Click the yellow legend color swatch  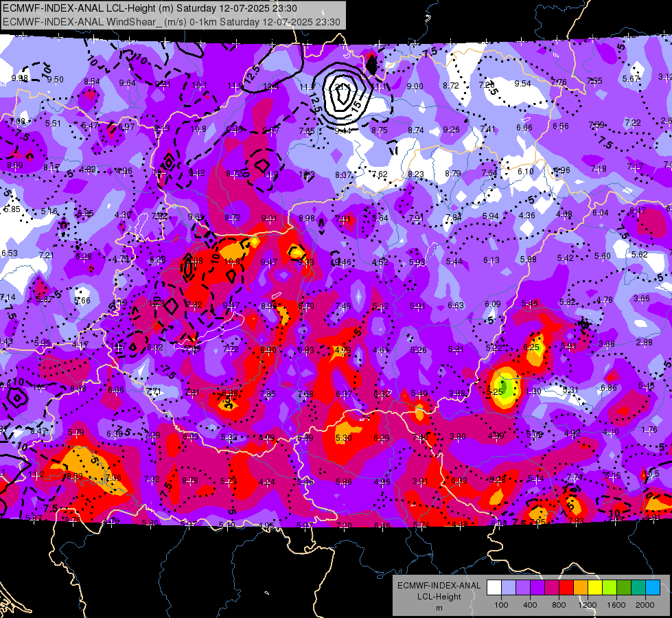tap(595, 588)
